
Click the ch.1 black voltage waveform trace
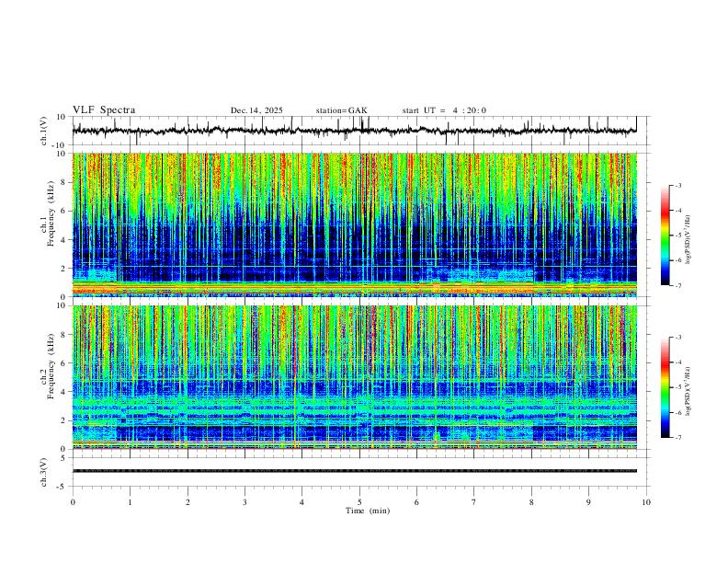point(354,131)
